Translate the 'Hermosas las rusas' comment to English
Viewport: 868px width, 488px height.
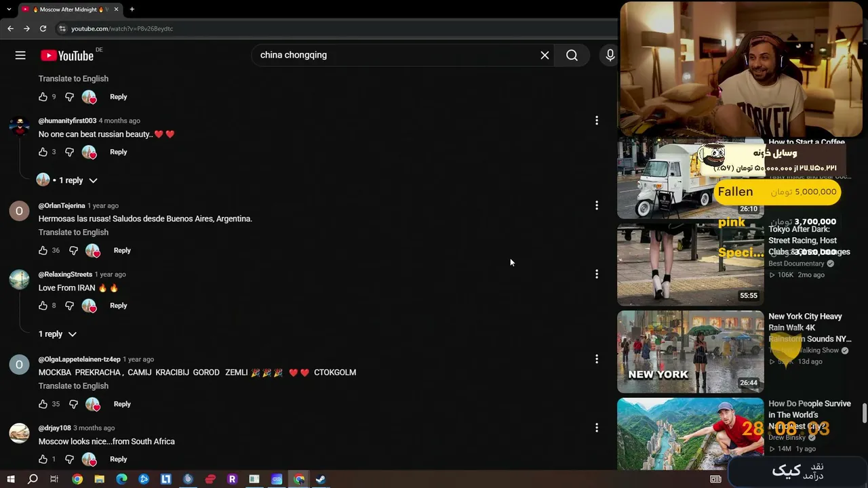(73, 232)
